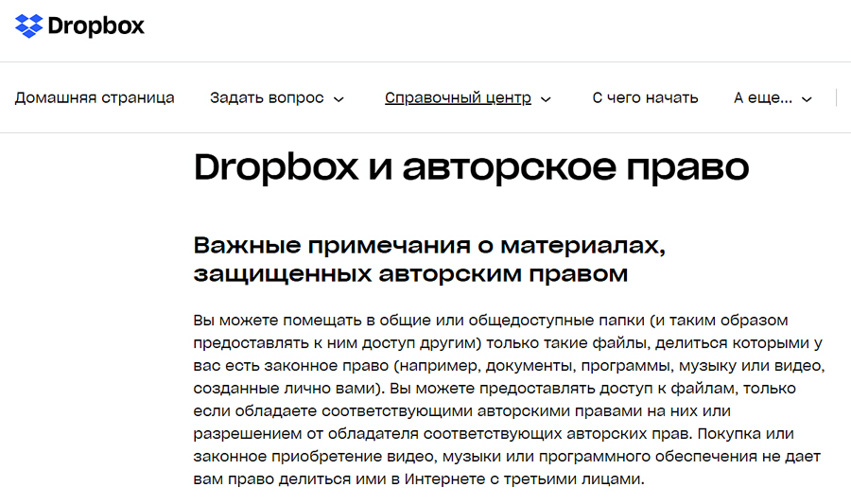Click the subheading line Важные примечания о материалах
Screen dimensions: 851x504
pyautogui.click(x=429, y=245)
